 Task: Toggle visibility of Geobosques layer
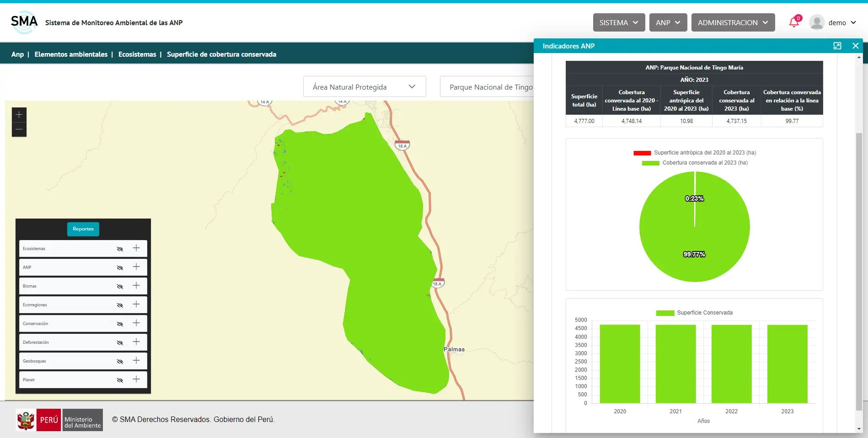(x=120, y=361)
